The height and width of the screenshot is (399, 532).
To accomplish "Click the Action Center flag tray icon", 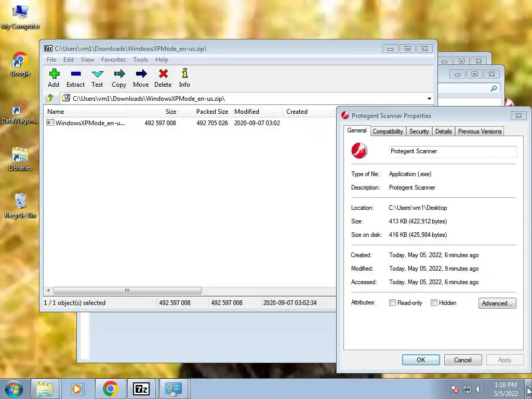I will pyautogui.click(x=455, y=390).
